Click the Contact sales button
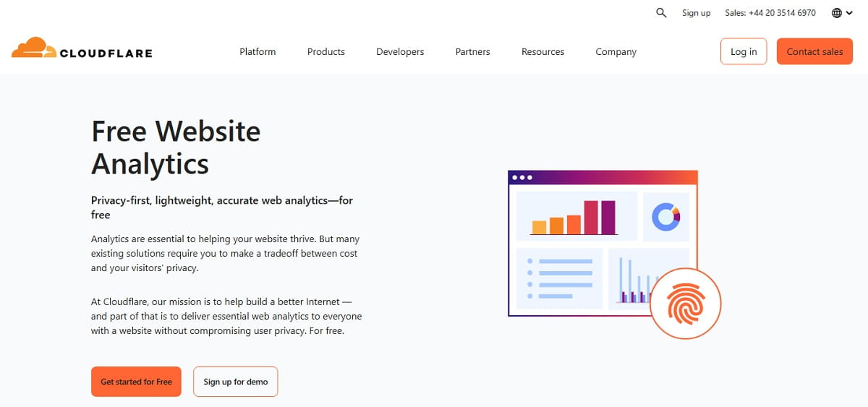868x407 pixels. pos(814,51)
